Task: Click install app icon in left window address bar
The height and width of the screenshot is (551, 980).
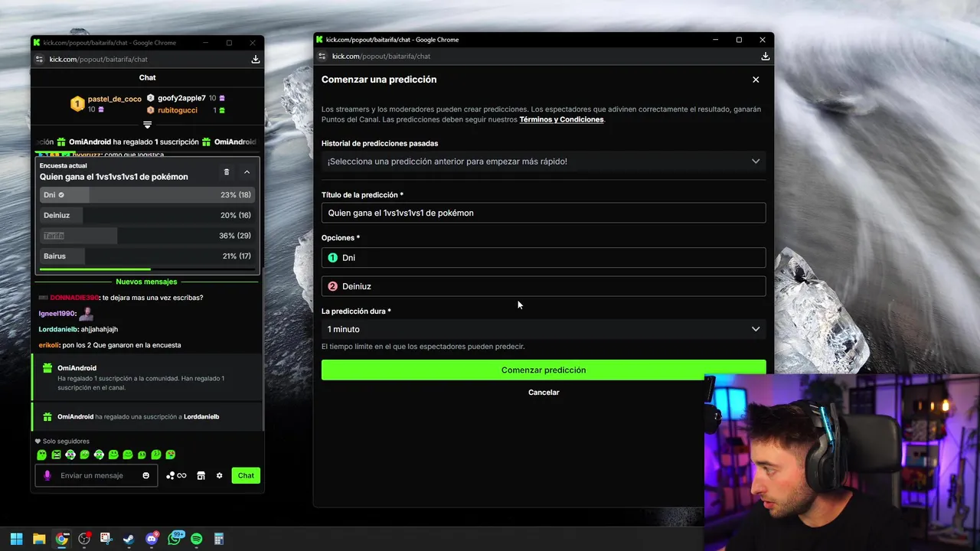Action: click(x=256, y=59)
